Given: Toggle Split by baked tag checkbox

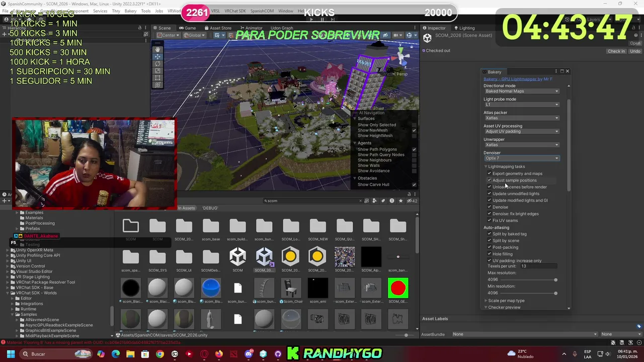Looking at the screenshot, I should tap(489, 234).
